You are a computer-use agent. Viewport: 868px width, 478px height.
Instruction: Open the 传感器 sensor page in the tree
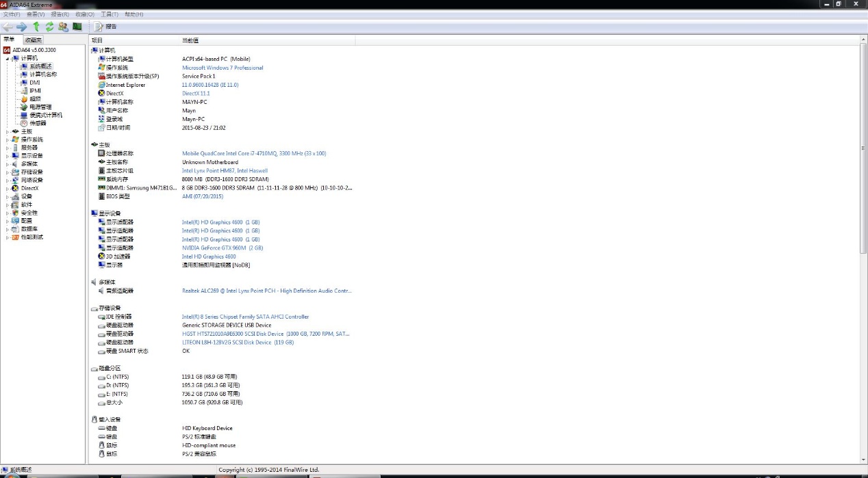38,123
